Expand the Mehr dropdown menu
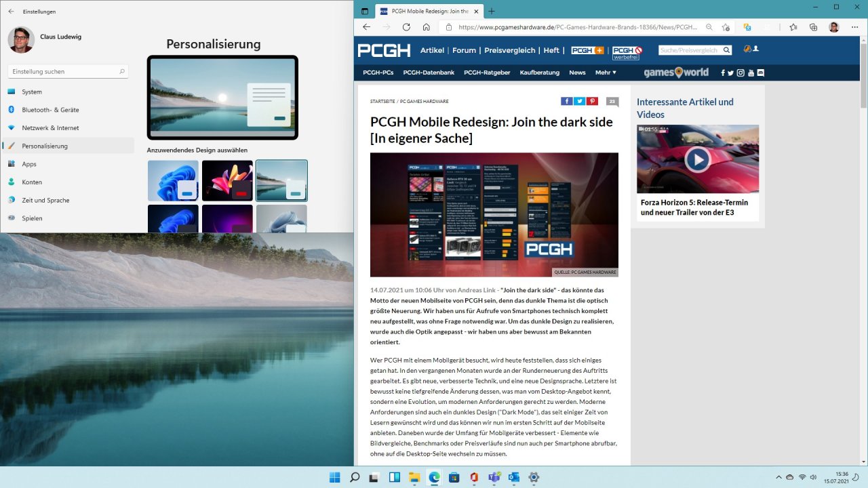This screenshot has height=488, width=868. pos(606,72)
